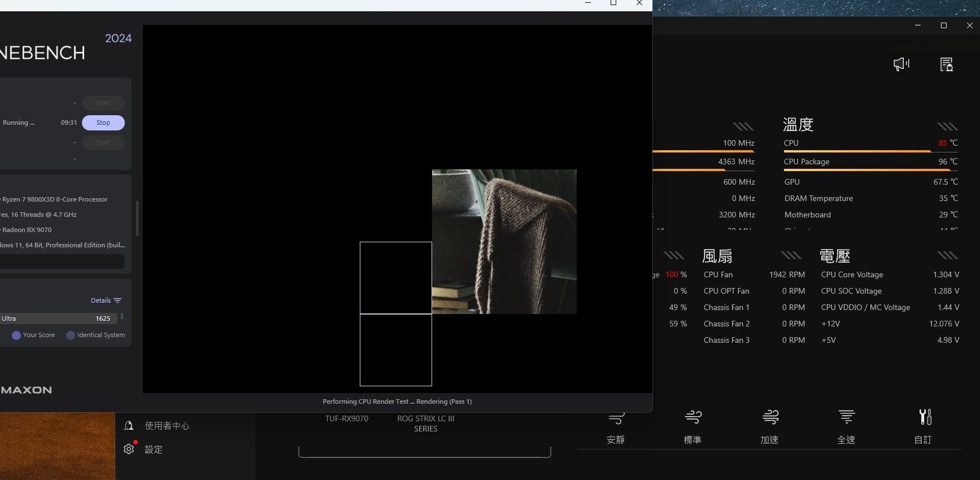Image resolution: width=980 pixels, height=480 pixels.
Task: Stop the running Cinebench CPU test
Action: [x=103, y=123]
